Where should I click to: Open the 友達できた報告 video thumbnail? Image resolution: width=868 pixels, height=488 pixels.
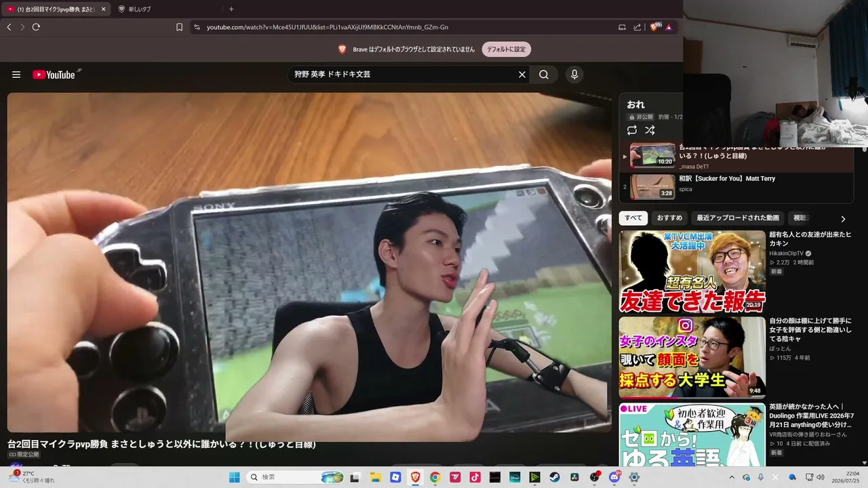point(692,271)
